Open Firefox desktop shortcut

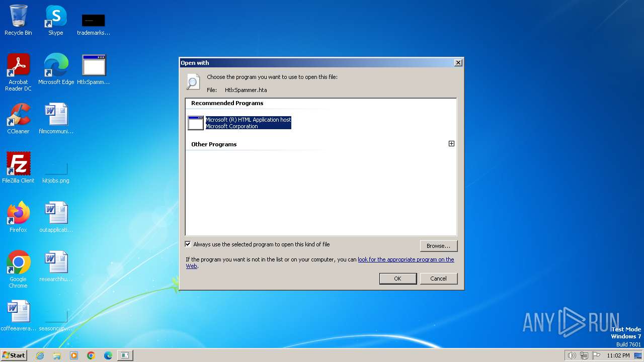coord(18,217)
